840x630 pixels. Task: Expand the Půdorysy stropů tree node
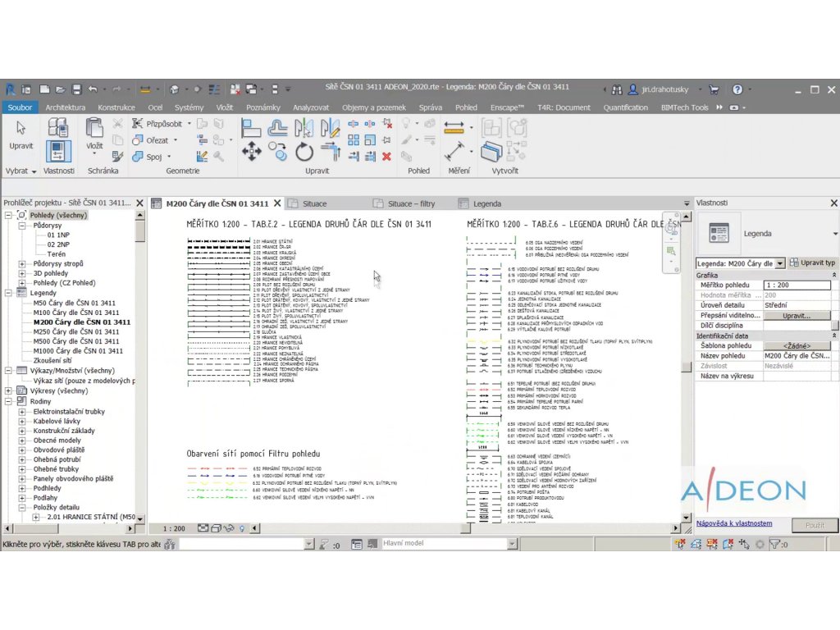click(22, 263)
